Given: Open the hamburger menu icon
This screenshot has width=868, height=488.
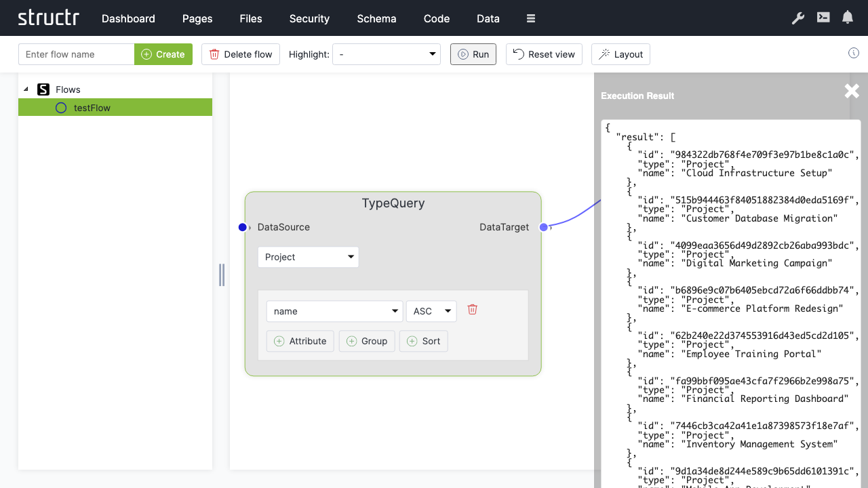Looking at the screenshot, I should [x=531, y=18].
